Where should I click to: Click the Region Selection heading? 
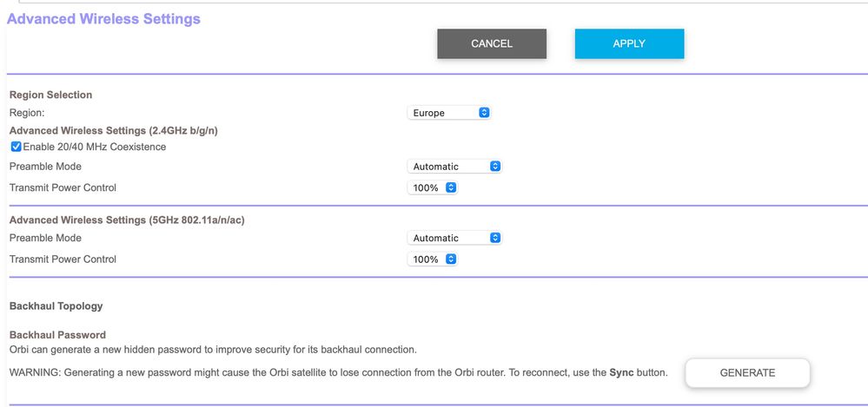coord(50,95)
